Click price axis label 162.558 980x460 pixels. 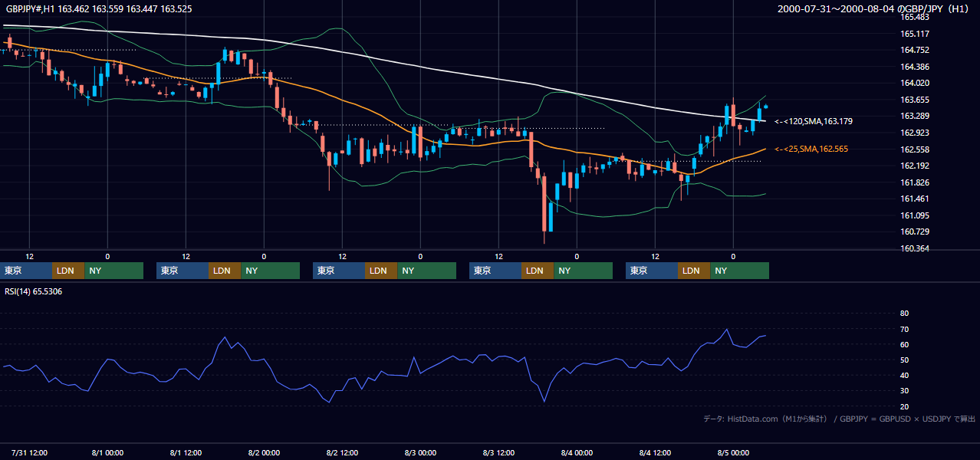[x=915, y=149]
